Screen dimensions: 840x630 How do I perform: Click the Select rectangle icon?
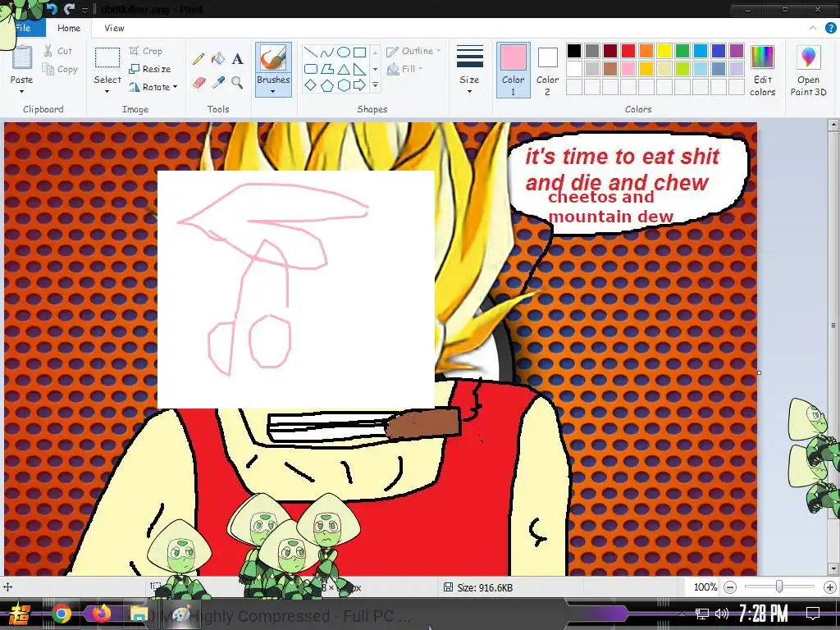coord(107,57)
